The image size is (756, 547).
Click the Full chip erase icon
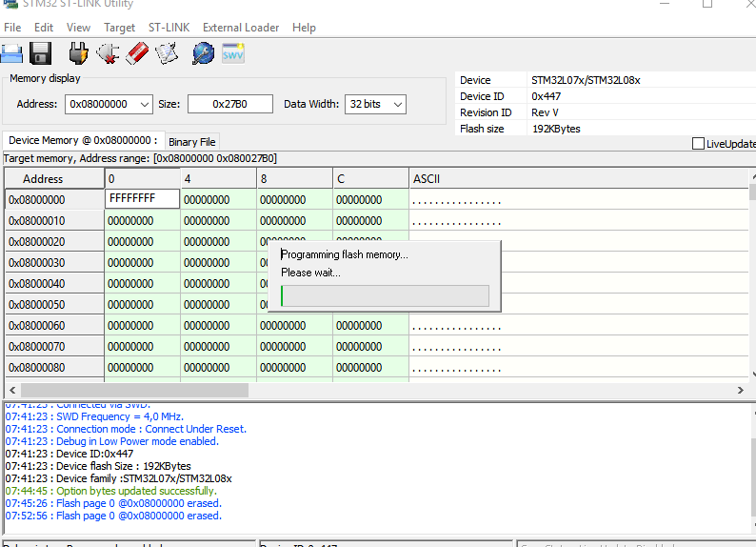[x=136, y=53]
